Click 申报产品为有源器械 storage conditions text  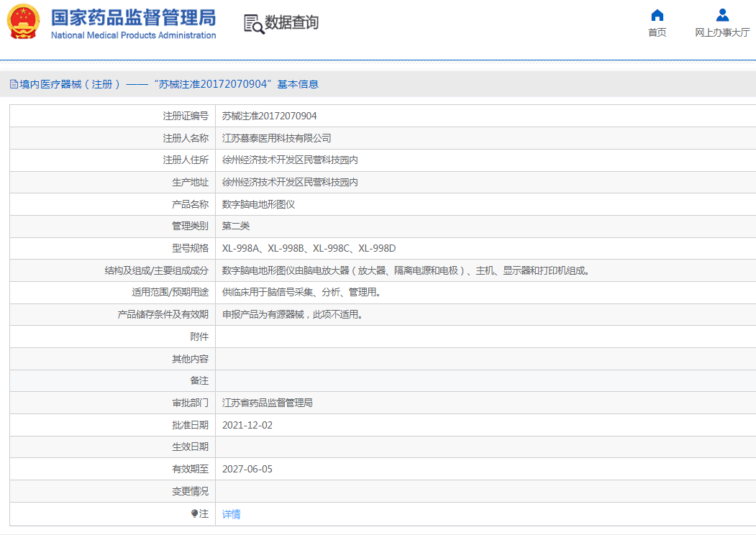tap(292, 314)
